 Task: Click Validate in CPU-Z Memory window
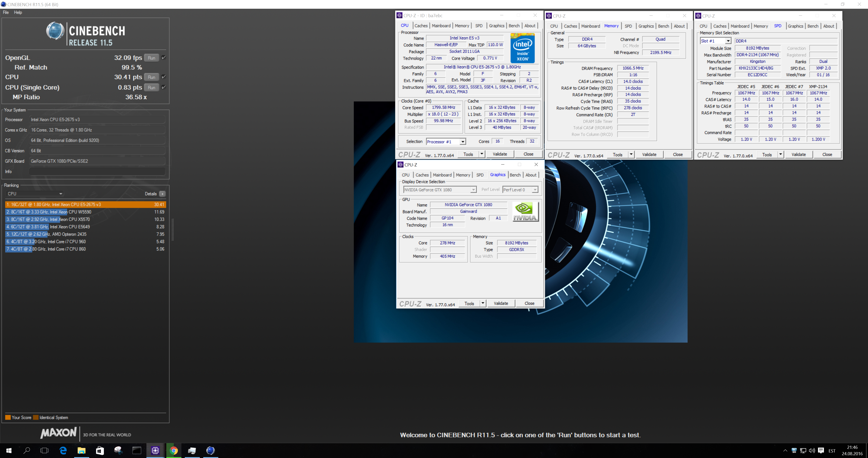click(649, 154)
